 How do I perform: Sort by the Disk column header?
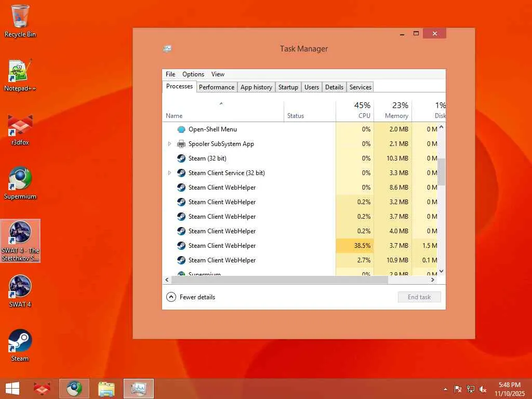click(429, 111)
